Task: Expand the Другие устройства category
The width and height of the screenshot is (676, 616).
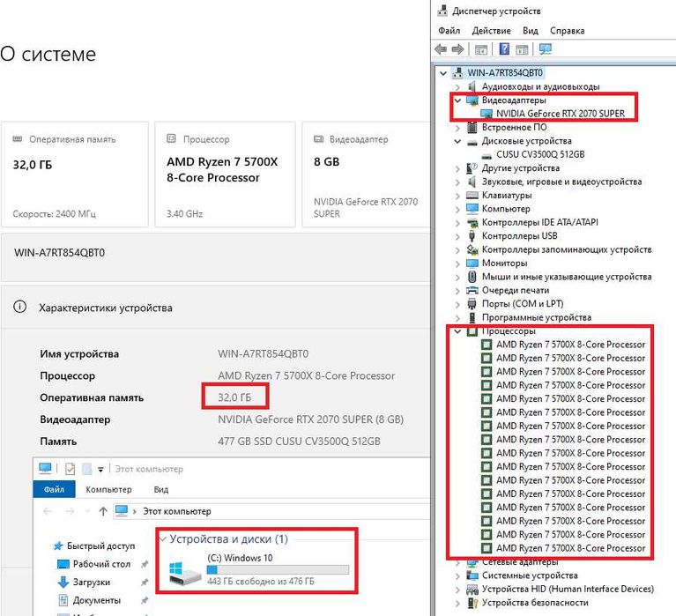Action: [457, 168]
